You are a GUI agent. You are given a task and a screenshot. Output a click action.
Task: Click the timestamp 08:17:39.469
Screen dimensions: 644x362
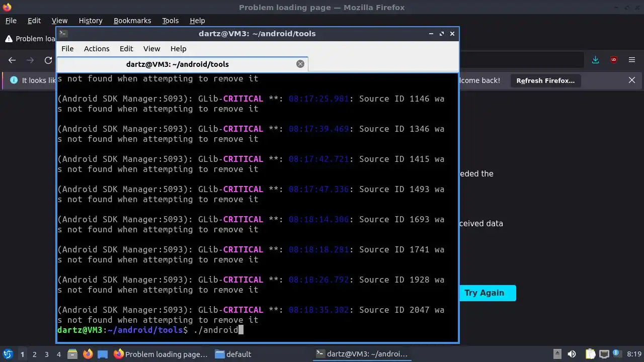318,129
